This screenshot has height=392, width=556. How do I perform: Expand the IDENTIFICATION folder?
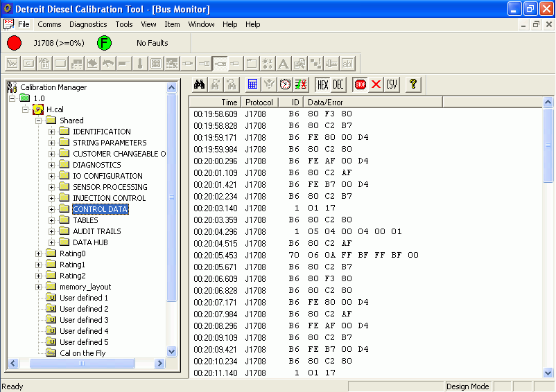[x=52, y=132]
